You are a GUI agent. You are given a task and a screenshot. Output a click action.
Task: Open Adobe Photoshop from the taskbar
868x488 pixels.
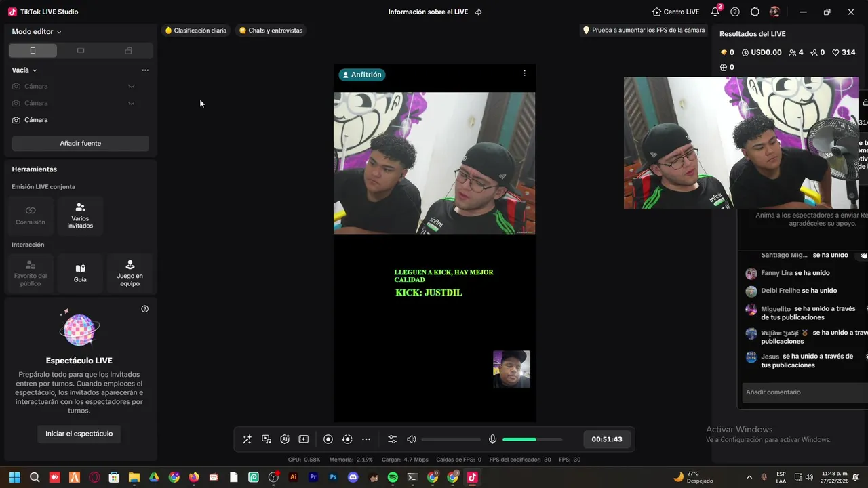pyautogui.click(x=333, y=477)
